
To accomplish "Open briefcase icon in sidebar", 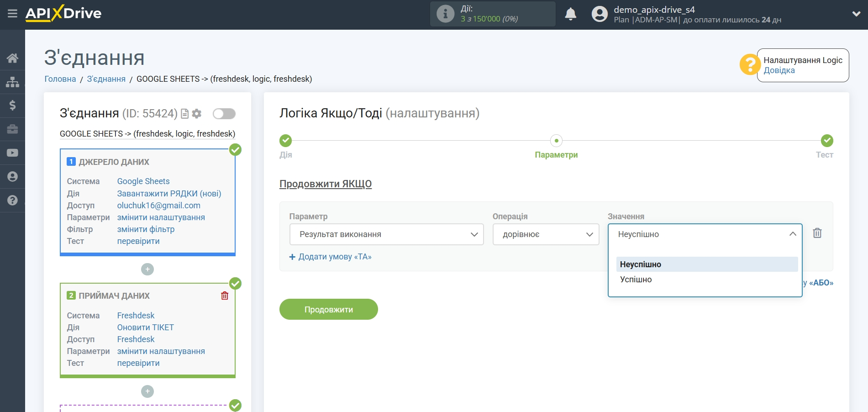I will tap(12, 129).
